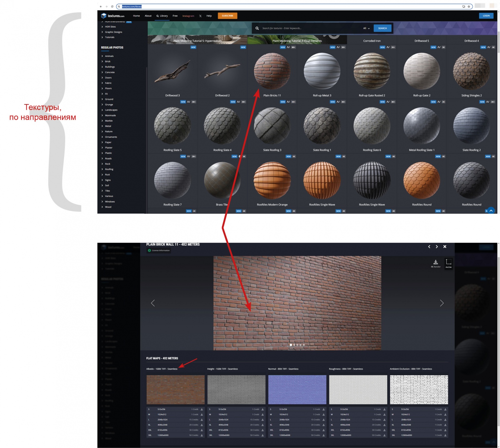Image resolution: width=500 pixels, height=448 pixels.
Task: Click the blue LOGIN button
Action: pyautogui.click(x=486, y=16)
